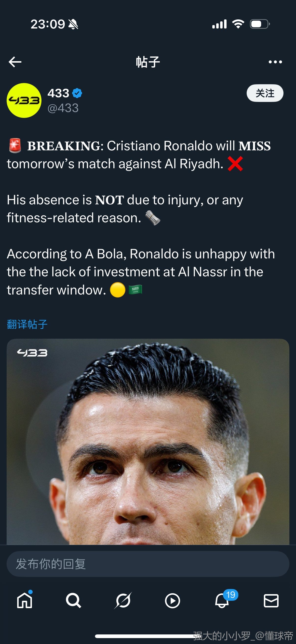Tap the back arrow icon
The width and height of the screenshot is (296, 644).
pos(15,62)
